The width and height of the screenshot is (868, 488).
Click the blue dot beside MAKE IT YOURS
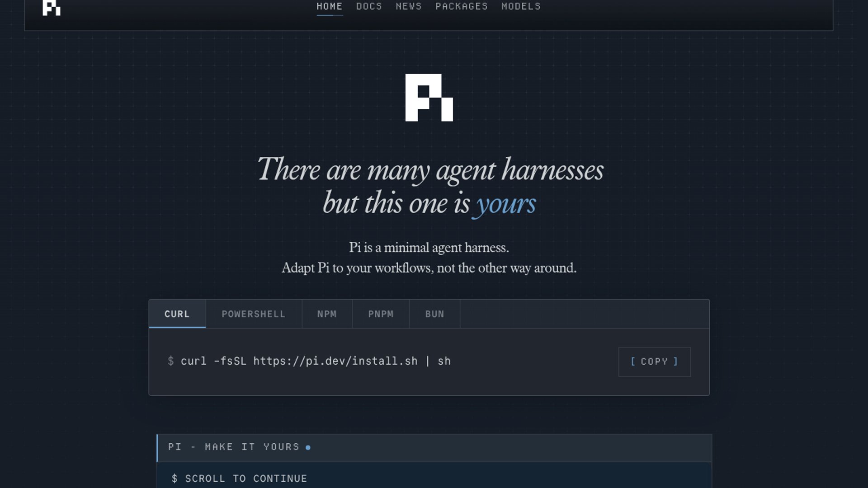[x=308, y=447]
